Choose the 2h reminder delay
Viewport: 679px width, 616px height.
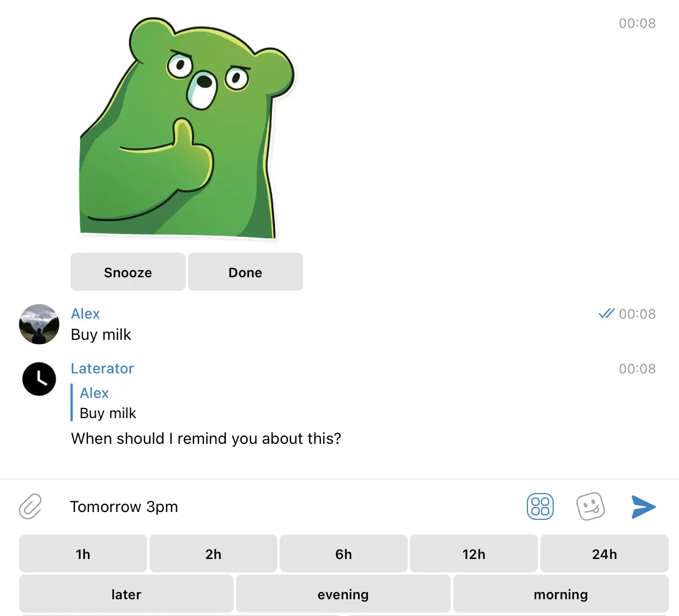(213, 554)
